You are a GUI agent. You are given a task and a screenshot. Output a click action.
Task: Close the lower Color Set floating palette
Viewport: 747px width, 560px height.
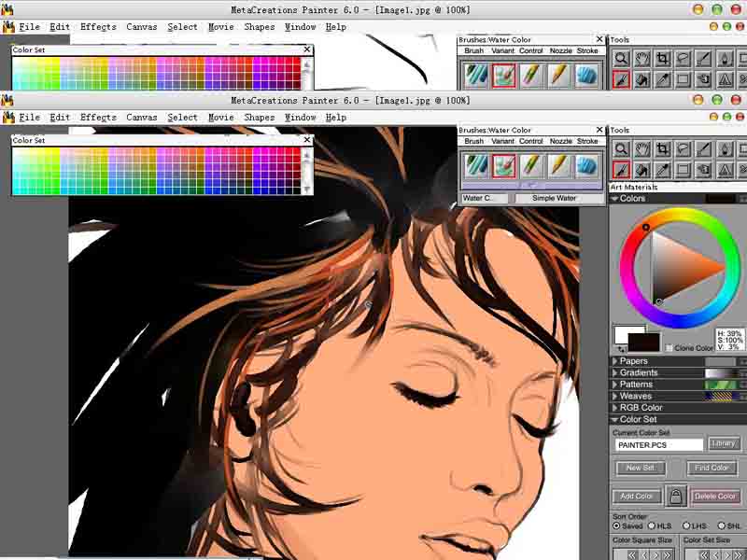click(307, 140)
